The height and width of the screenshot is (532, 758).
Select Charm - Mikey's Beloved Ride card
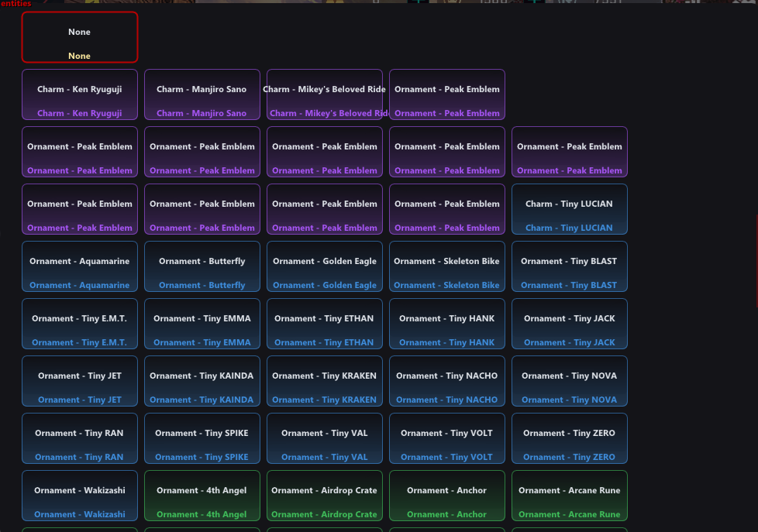325,94
